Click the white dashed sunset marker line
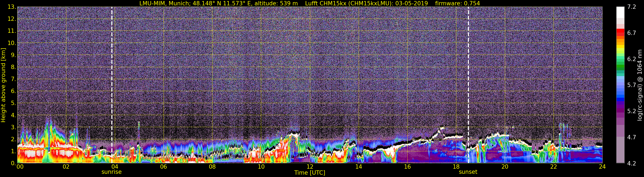This screenshot has height=177, width=644. click(468, 85)
